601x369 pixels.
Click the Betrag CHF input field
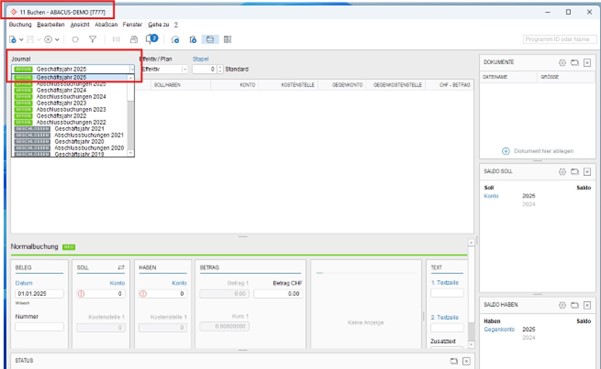278,294
